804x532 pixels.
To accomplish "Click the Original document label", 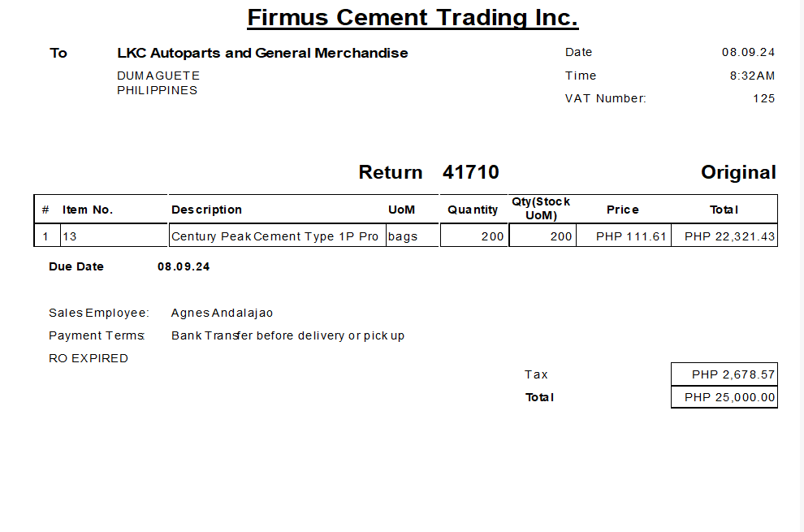I will pyautogui.click(x=738, y=172).
